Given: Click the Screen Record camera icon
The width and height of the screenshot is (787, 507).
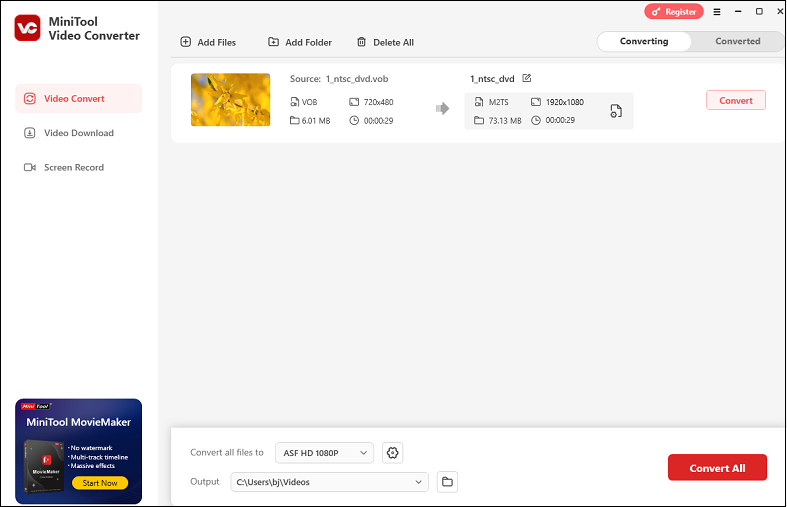Looking at the screenshot, I should (30, 167).
